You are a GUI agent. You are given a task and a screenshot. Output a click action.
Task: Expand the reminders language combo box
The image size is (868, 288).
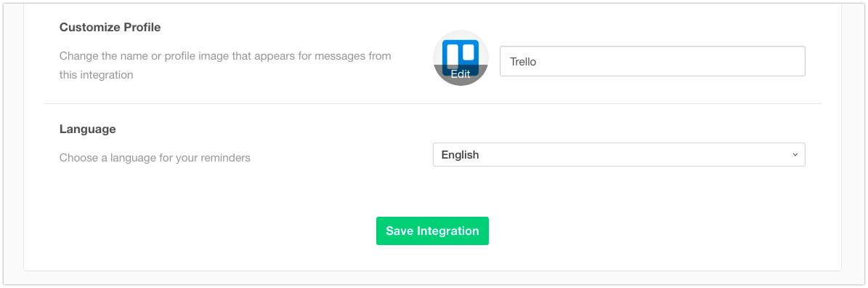[619, 154]
